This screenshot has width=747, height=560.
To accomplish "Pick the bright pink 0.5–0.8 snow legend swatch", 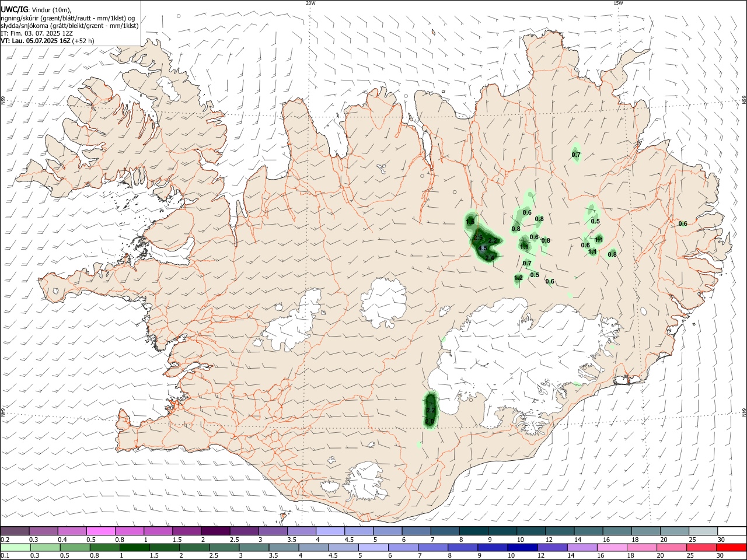I will click(101, 531).
